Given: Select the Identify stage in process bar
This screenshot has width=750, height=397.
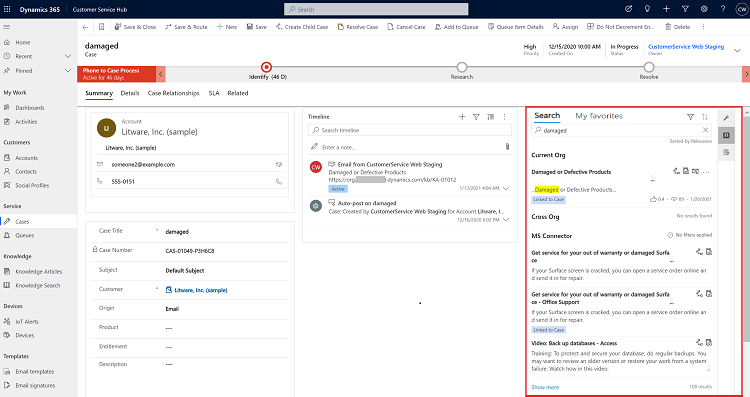Looking at the screenshot, I should (266, 67).
